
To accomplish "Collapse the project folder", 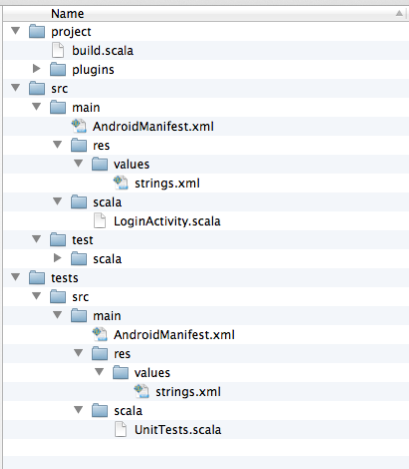I will pos(15,31).
